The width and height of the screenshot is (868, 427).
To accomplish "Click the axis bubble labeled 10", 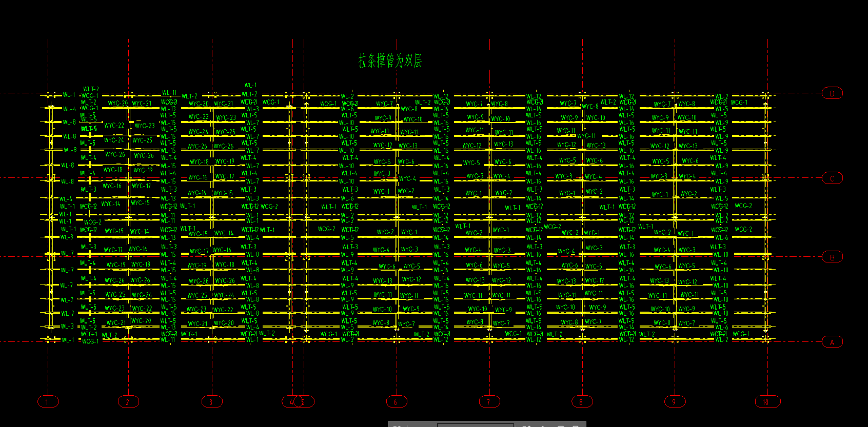I will tap(767, 402).
